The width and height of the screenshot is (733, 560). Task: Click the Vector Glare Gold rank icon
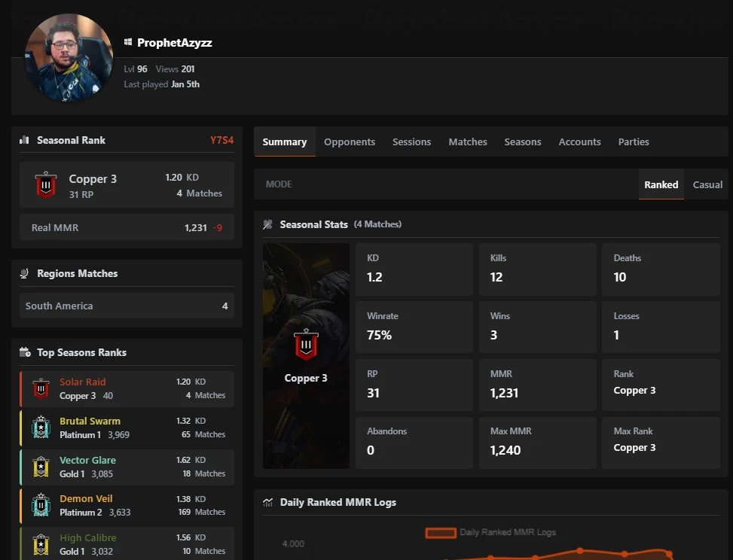41,467
